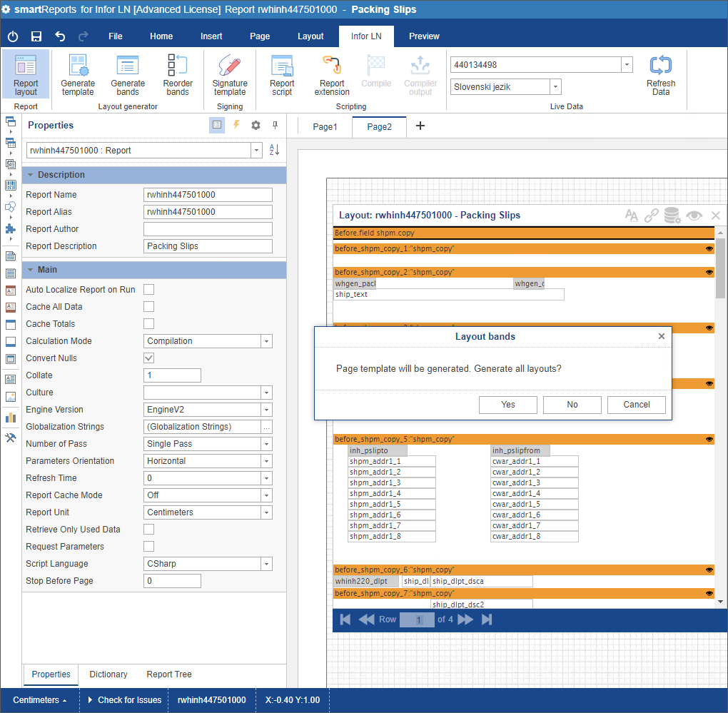
Task: Go to the last row in the navigator
Action: (x=487, y=620)
